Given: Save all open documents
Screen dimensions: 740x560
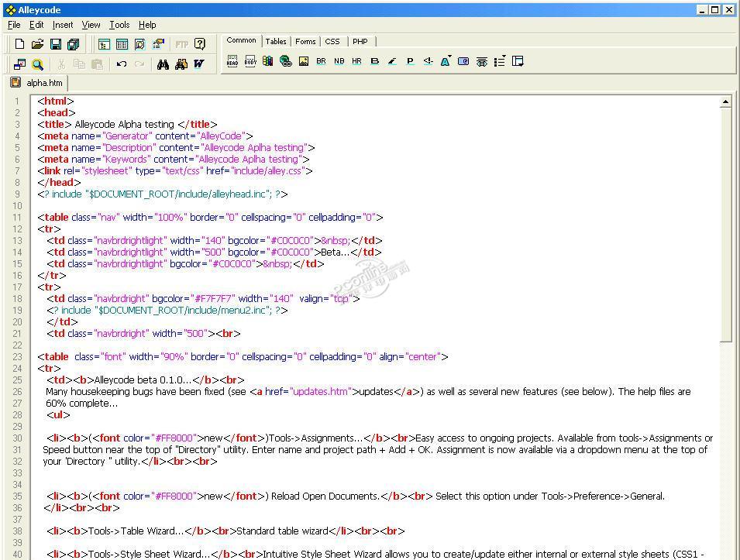Looking at the screenshot, I should 73,44.
